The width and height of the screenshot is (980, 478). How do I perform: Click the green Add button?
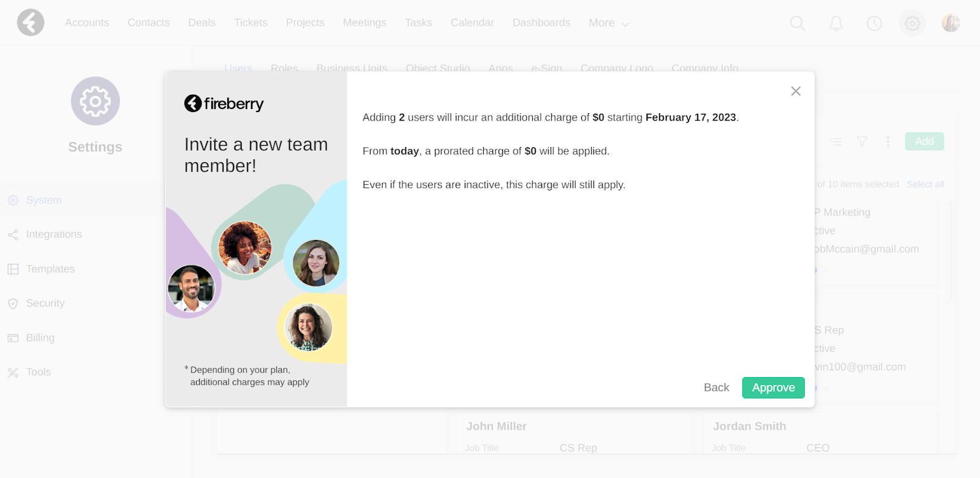[x=924, y=141]
